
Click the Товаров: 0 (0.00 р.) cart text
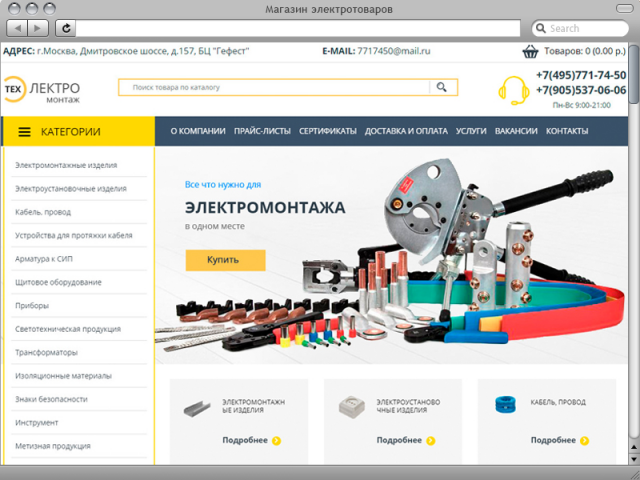584,51
